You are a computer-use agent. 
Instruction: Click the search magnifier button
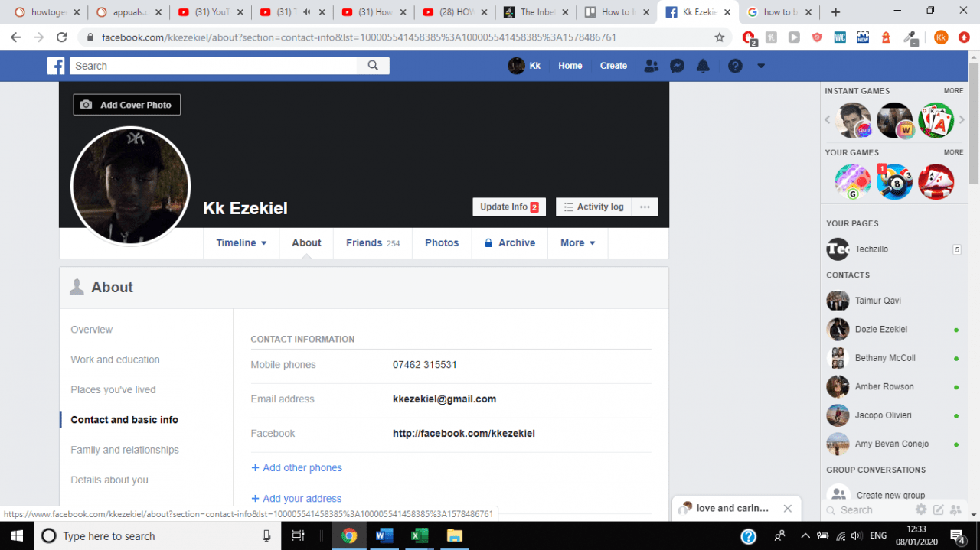pyautogui.click(x=373, y=66)
